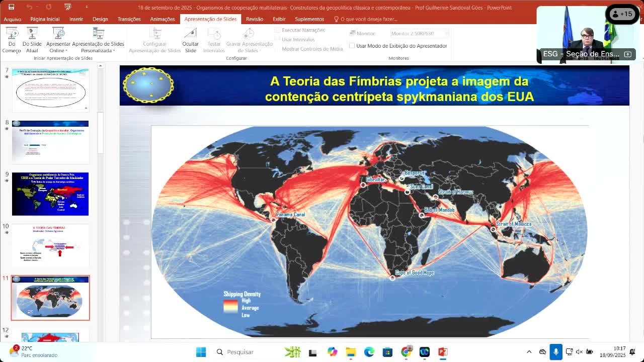Click the ESG speaker video thumbnail

click(586, 35)
